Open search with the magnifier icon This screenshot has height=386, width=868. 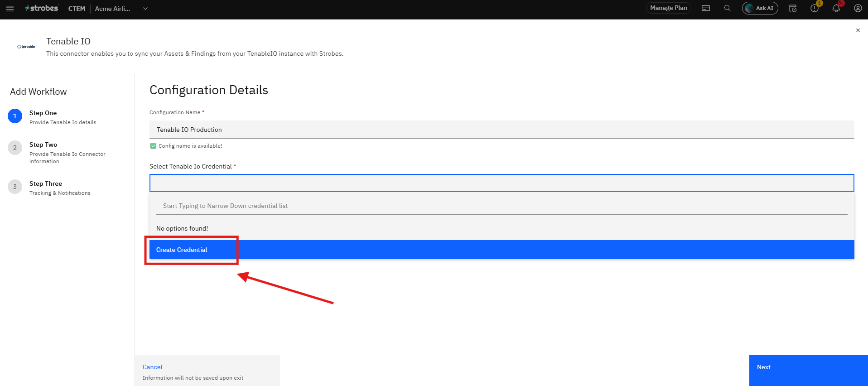[728, 8]
